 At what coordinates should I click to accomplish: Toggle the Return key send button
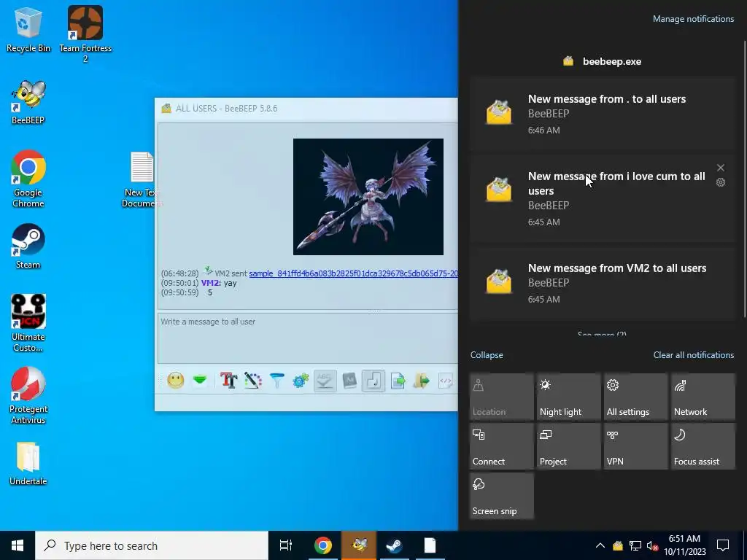[373, 381]
